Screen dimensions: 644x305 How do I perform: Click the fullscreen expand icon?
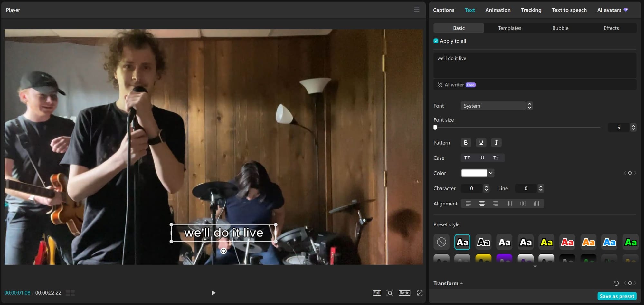[420, 293]
